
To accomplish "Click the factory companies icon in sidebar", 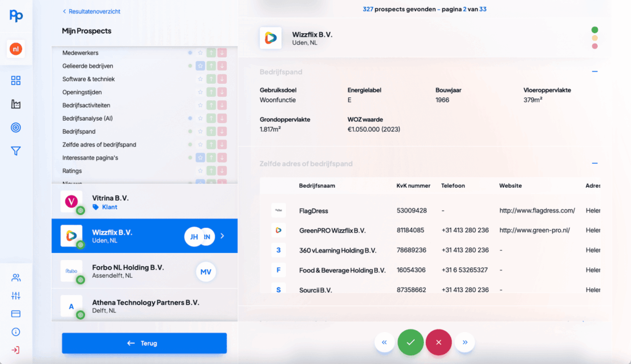I will 16,104.
